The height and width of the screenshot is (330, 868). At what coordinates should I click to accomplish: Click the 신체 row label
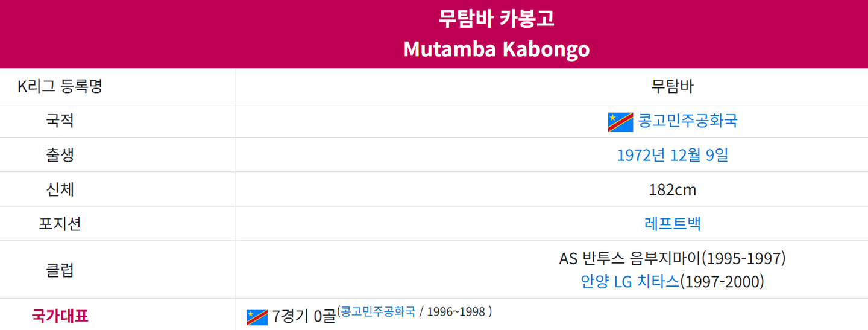point(60,189)
